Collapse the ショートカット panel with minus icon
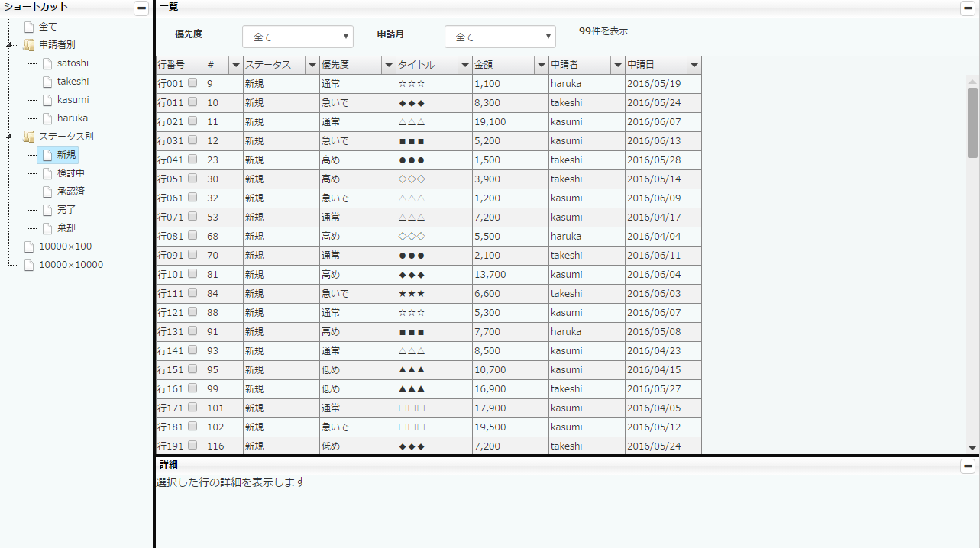 pyautogui.click(x=141, y=8)
